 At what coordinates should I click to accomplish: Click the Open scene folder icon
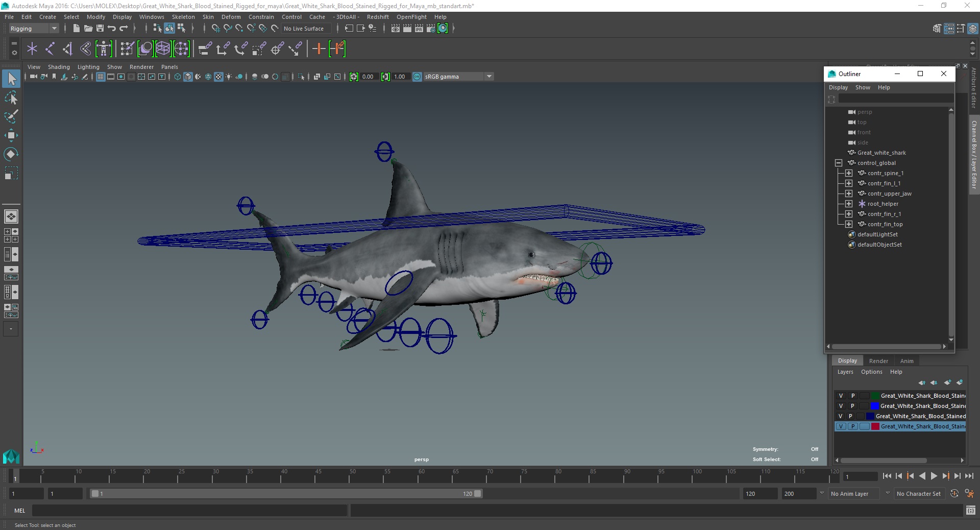click(x=88, y=29)
